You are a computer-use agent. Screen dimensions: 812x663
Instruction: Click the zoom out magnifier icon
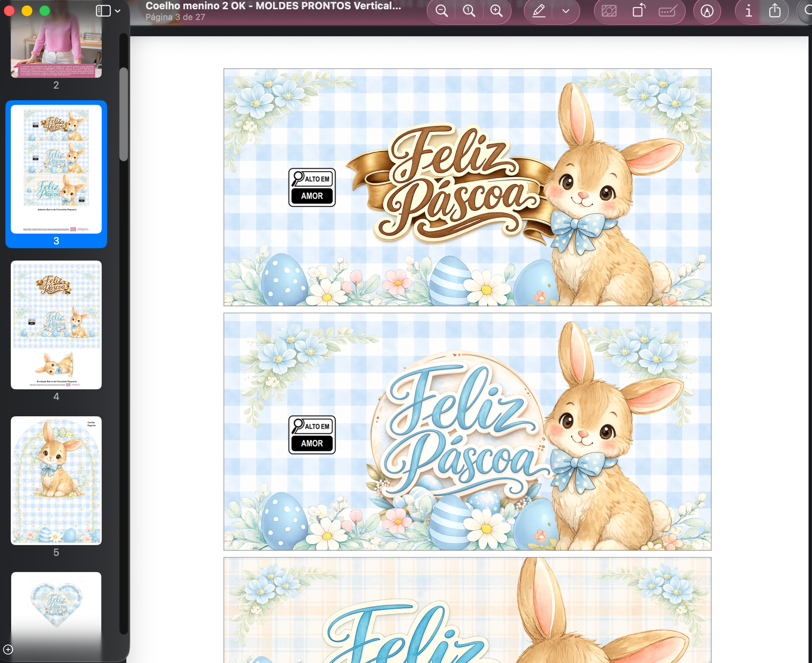click(441, 11)
